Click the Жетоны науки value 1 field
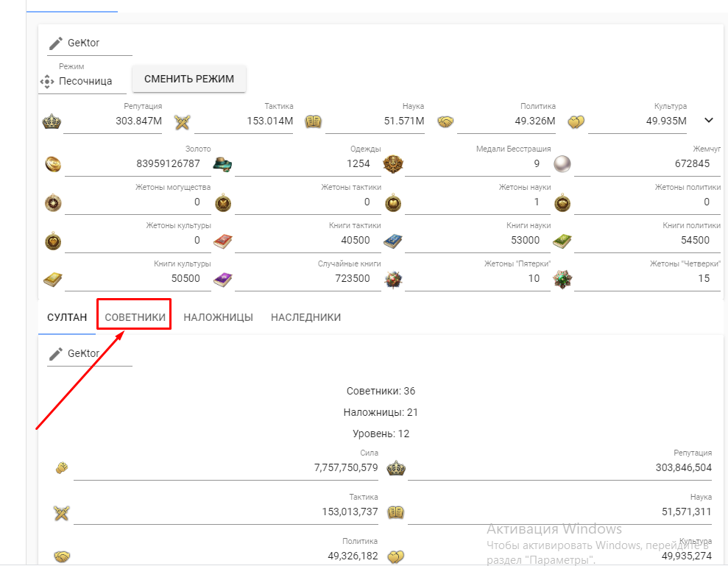The height and width of the screenshot is (566, 728). [x=478, y=202]
